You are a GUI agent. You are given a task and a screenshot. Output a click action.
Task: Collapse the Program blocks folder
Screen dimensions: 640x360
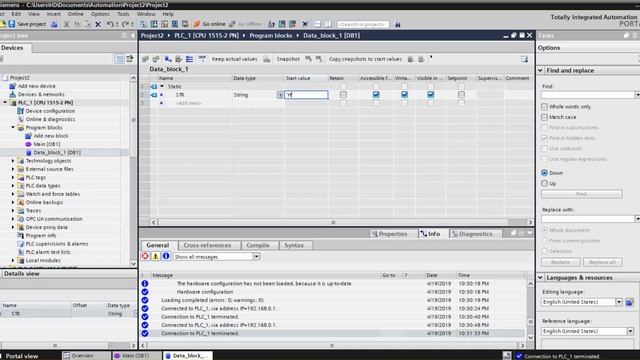13,127
